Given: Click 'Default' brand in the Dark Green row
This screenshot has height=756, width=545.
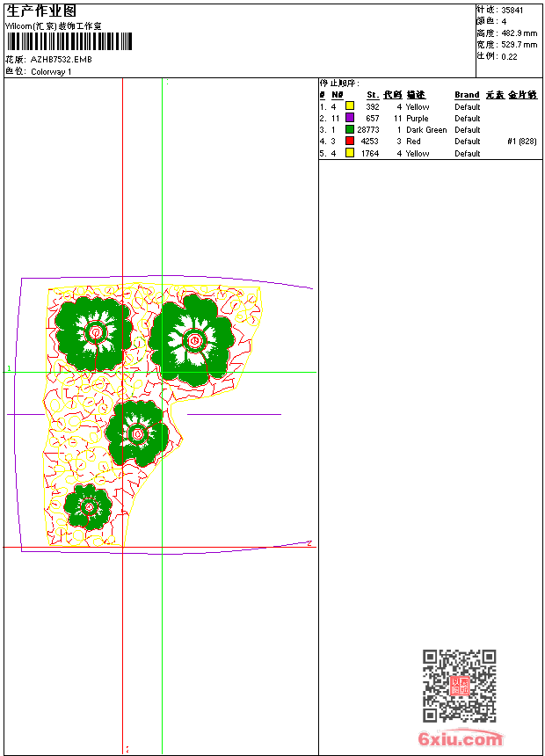Looking at the screenshot, I should click(468, 130).
